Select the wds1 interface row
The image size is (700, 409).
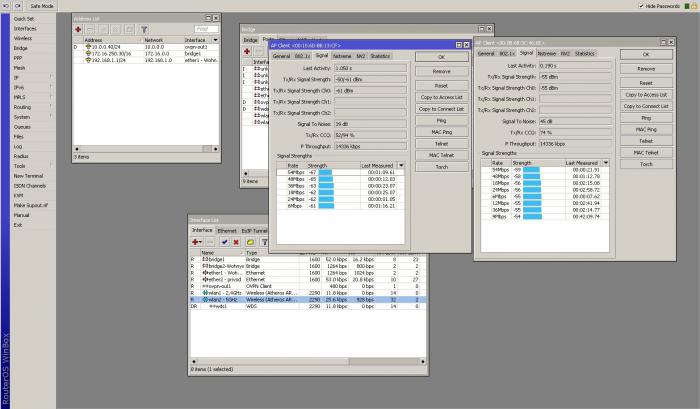308,306
